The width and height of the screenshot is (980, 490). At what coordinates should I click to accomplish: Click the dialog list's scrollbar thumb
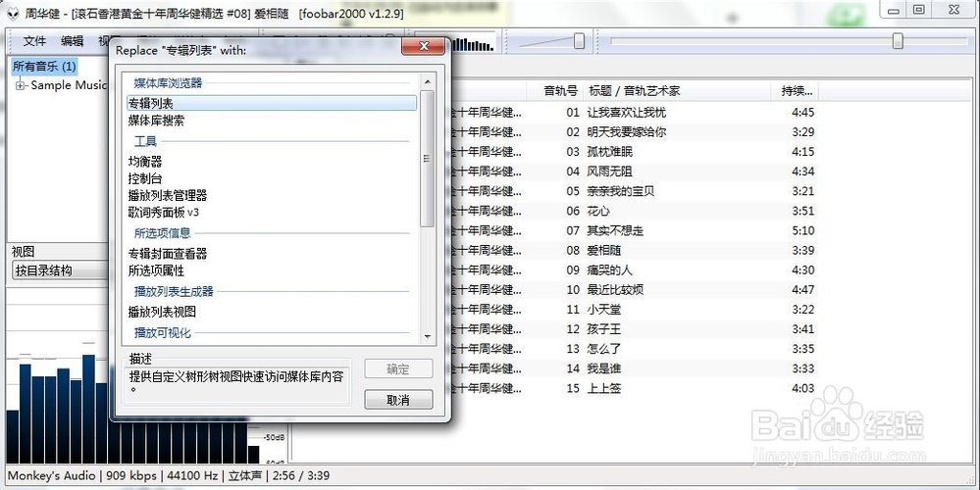(428, 159)
